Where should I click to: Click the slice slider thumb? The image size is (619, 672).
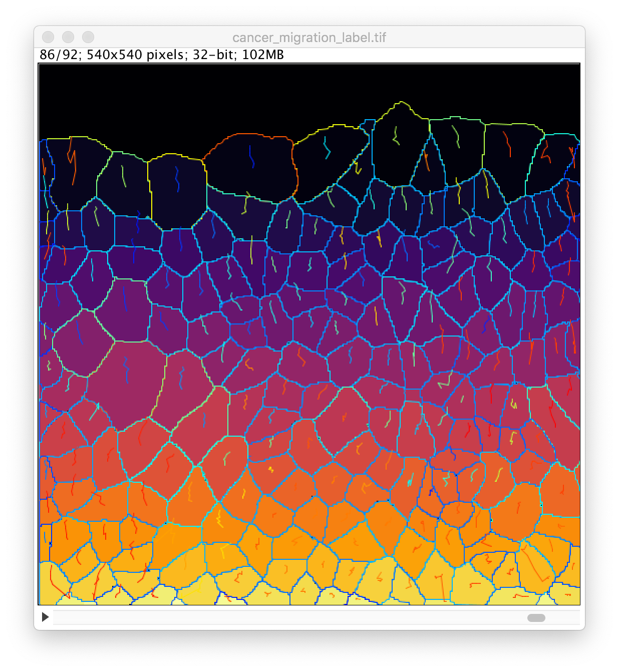(x=536, y=617)
